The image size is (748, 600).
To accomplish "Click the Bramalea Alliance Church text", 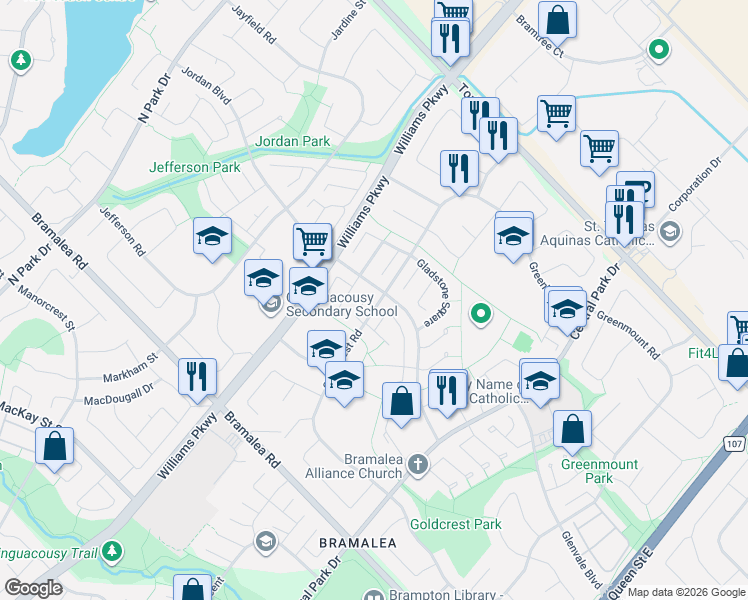I will (x=354, y=466).
